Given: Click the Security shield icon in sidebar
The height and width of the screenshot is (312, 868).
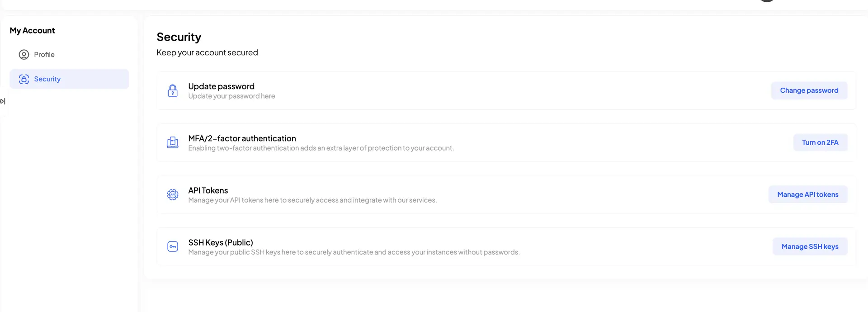Looking at the screenshot, I should [x=24, y=79].
